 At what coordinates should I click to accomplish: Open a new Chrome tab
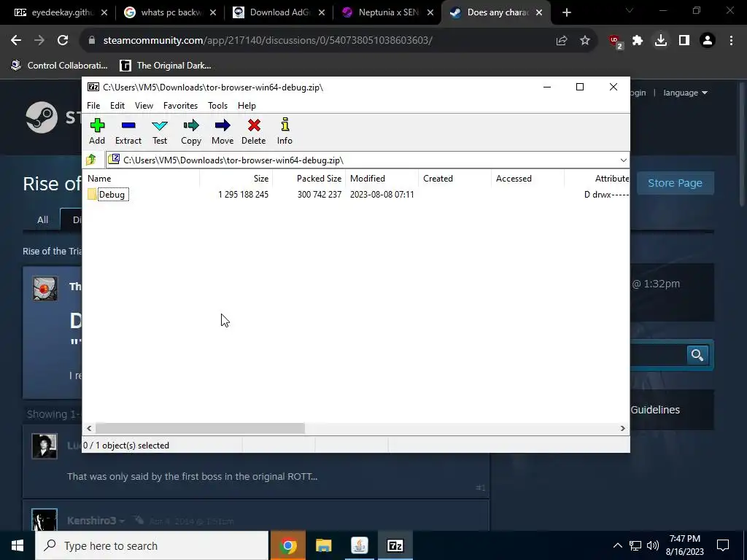(566, 12)
